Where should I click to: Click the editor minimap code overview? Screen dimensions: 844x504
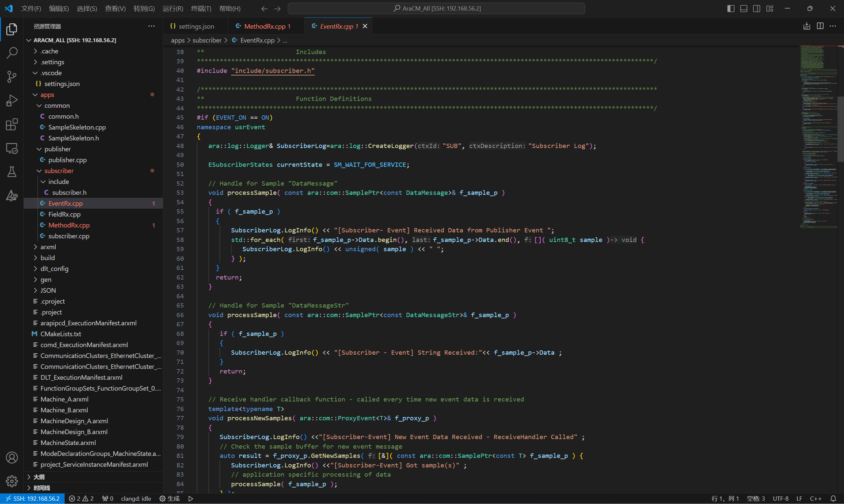coord(819,136)
